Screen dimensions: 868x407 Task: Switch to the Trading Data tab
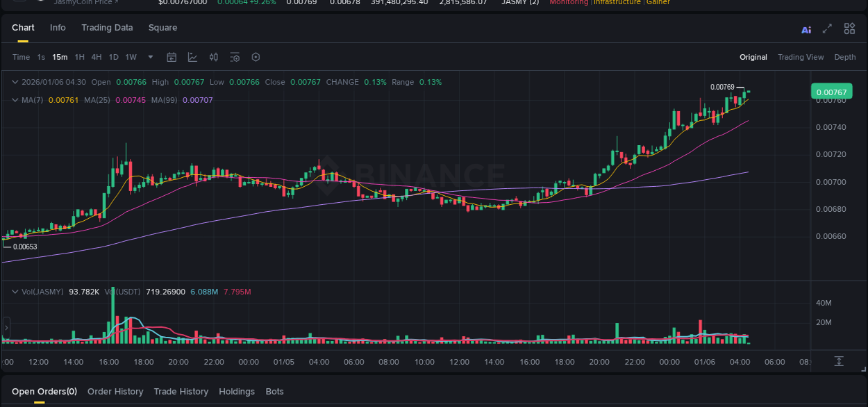point(107,28)
